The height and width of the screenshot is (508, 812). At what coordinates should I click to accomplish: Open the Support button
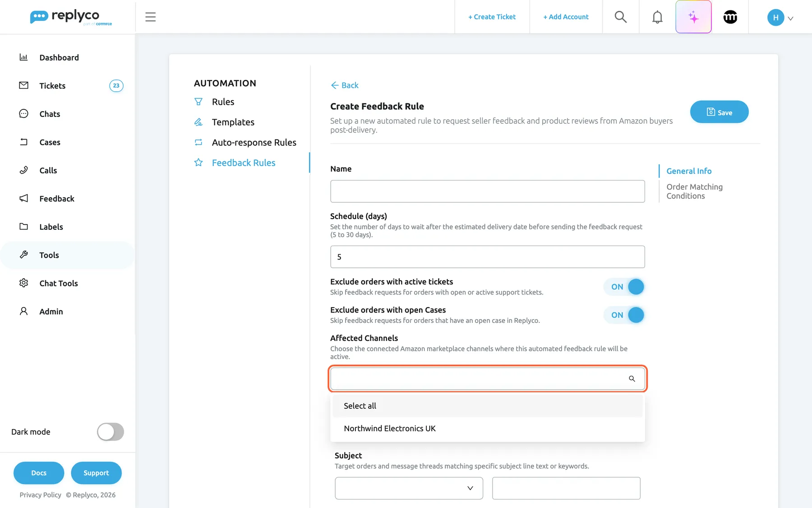96,473
